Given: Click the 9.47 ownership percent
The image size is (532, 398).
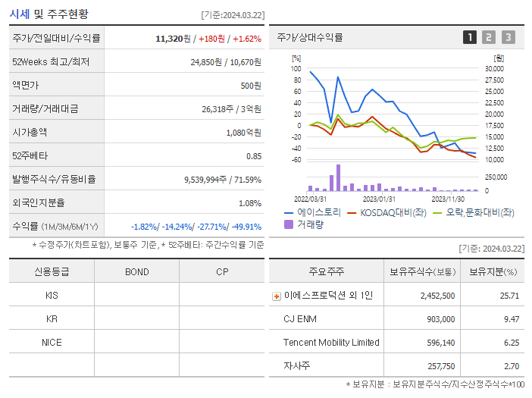Looking at the screenshot, I should pyautogui.click(x=512, y=319).
